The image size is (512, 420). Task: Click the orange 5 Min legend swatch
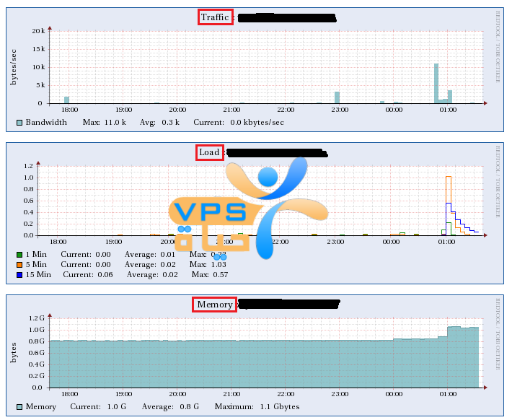pos(19,265)
